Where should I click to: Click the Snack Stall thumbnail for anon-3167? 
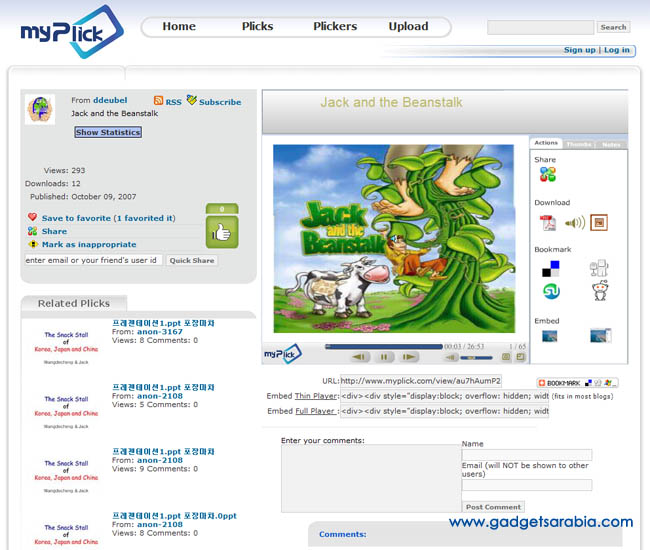click(x=66, y=347)
